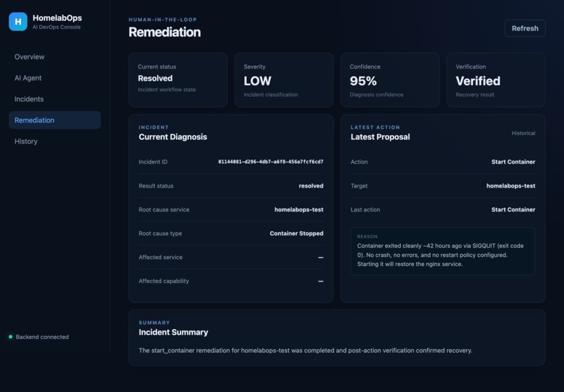Image resolution: width=564 pixels, height=392 pixels.
Task: Click the Current Diagnosis heading
Action: click(x=173, y=136)
